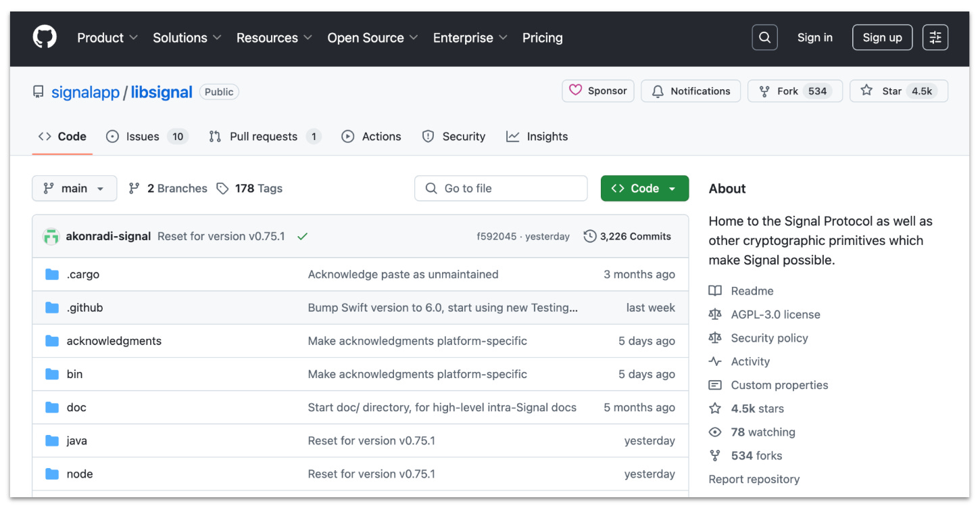Click the search magnifier icon in header
Viewport: 980px width, 506px height.
coord(764,38)
